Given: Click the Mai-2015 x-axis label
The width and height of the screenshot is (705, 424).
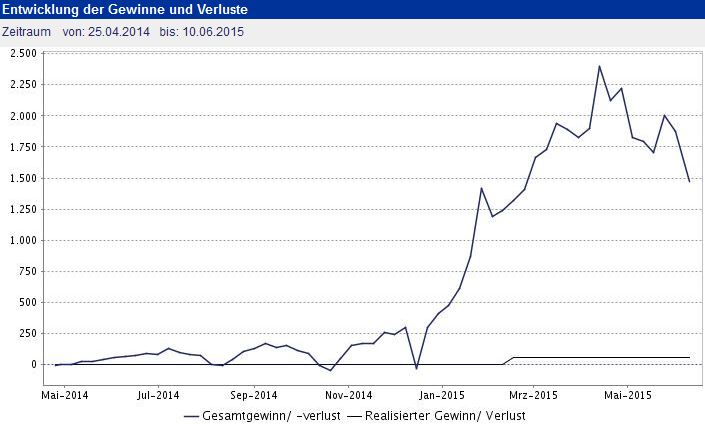Looking at the screenshot, I should (x=628, y=395).
